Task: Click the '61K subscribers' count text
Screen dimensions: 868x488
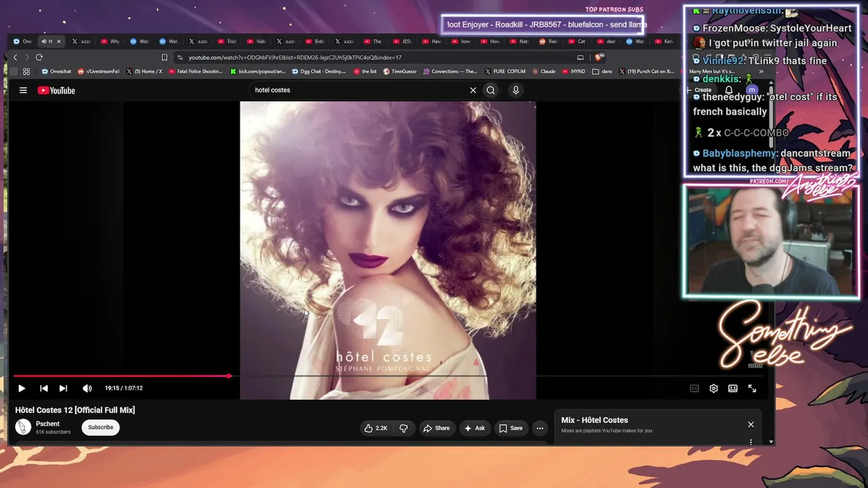Action: click(x=53, y=432)
